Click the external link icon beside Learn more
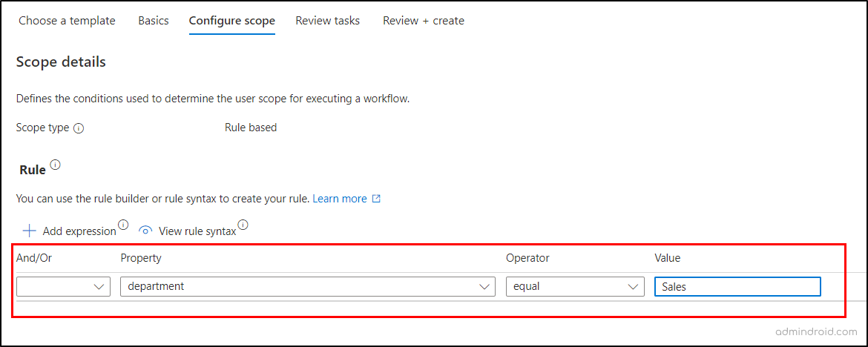The image size is (868, 347). coord(376,199)
